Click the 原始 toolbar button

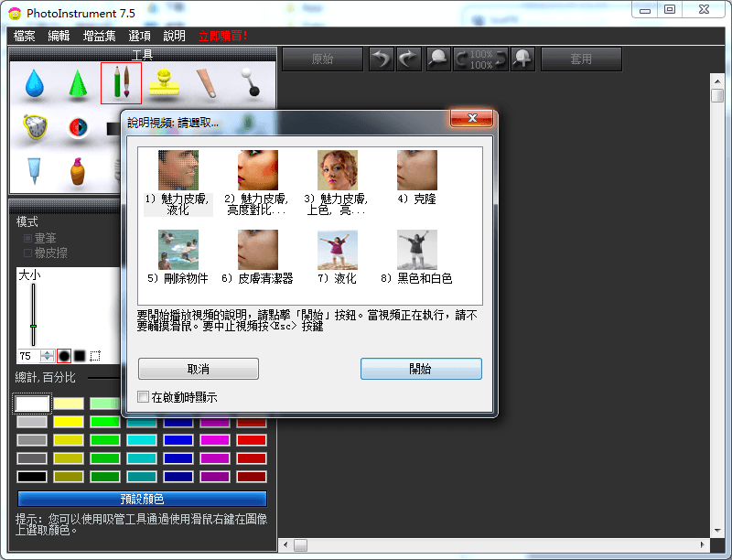323,59
